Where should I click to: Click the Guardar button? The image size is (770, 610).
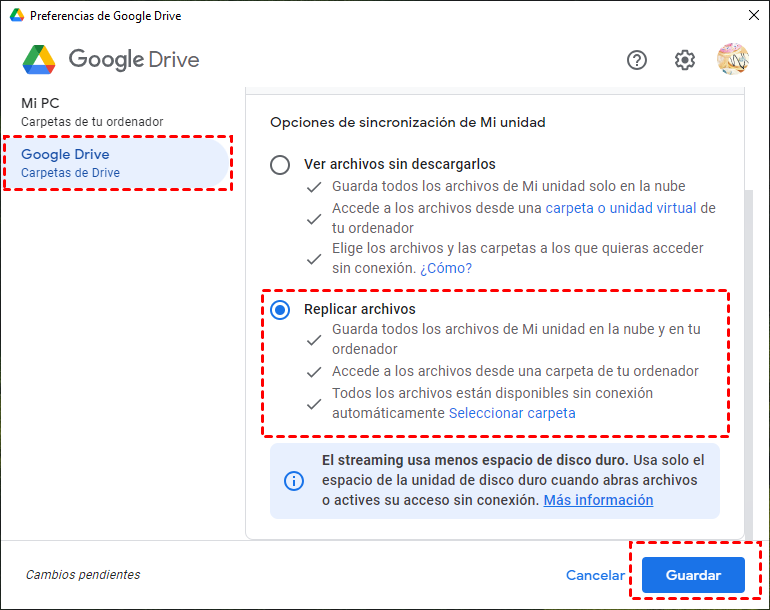pos(693,575)
